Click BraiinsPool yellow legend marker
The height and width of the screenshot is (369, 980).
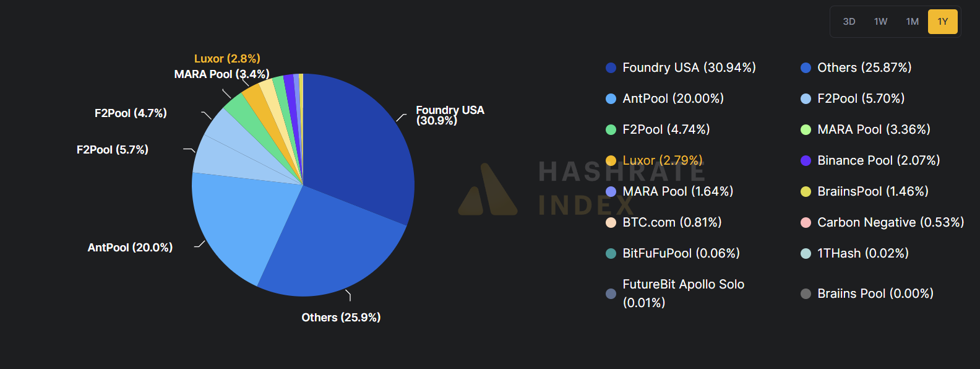click(x=806, y=191)
